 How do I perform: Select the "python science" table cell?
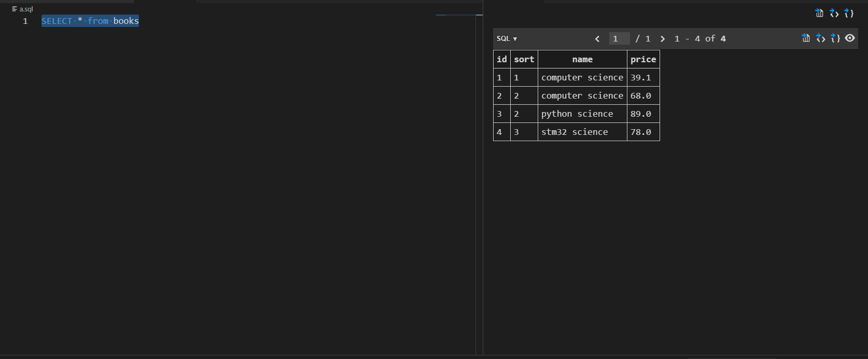(577, 114)
